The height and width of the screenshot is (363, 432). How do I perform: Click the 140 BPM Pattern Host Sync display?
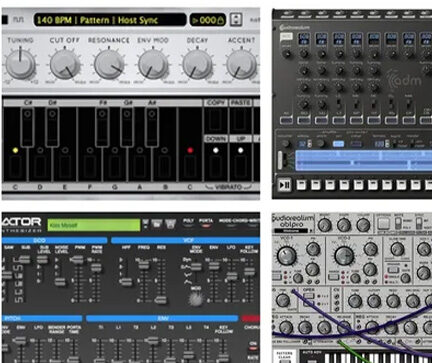coord(110,20)
